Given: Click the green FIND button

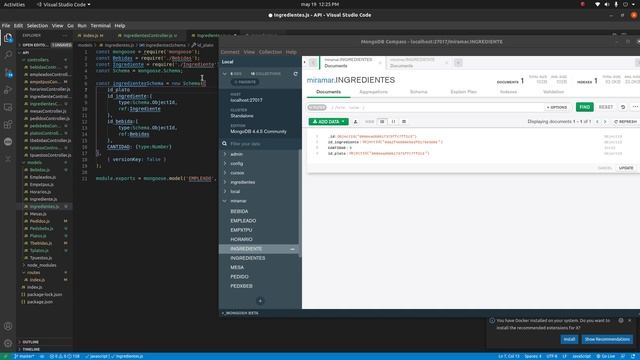Looking at the screenshot, I should pyautogui.click(x=584, y=107).
